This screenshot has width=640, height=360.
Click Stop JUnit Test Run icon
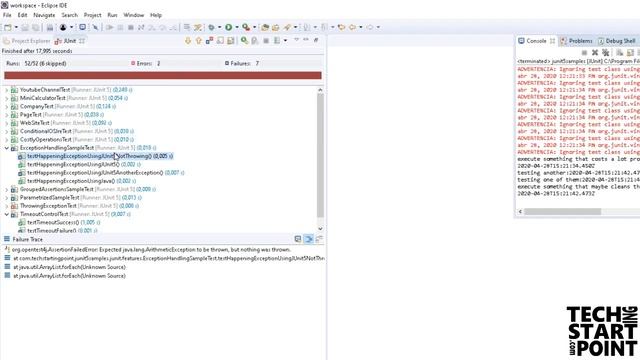(266, 40)
